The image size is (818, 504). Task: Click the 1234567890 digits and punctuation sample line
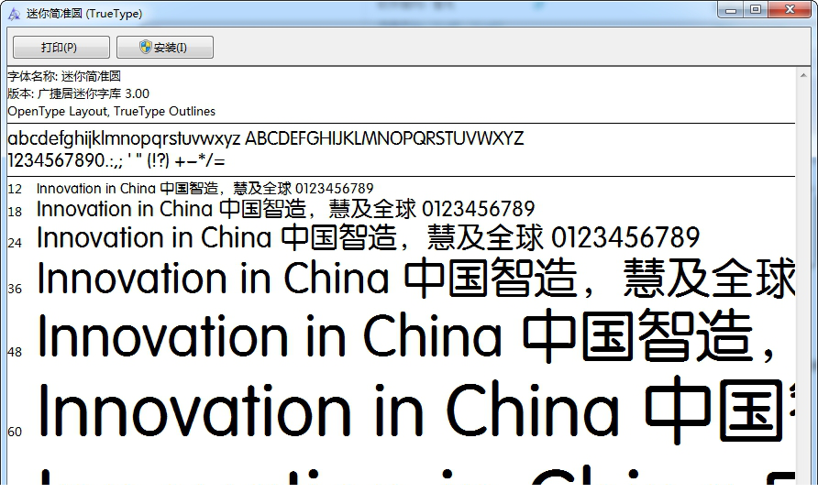116,160
